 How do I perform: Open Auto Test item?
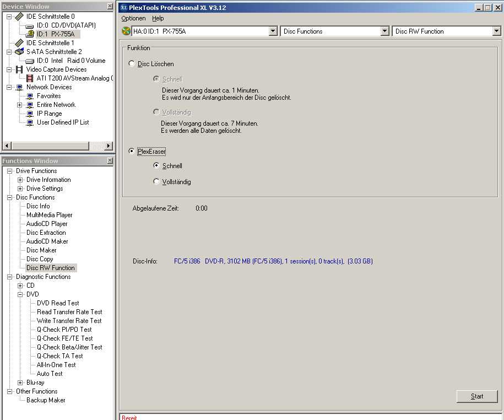pos(50,374)
